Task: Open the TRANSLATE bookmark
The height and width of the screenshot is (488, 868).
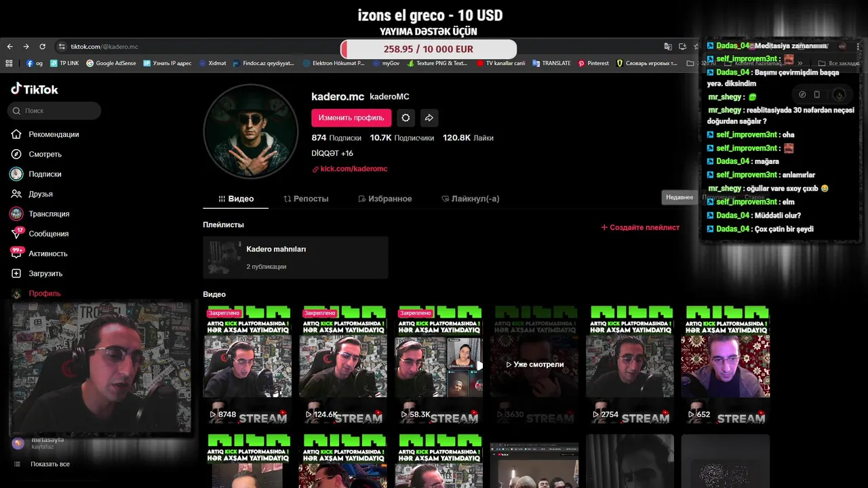Action: 551,63
